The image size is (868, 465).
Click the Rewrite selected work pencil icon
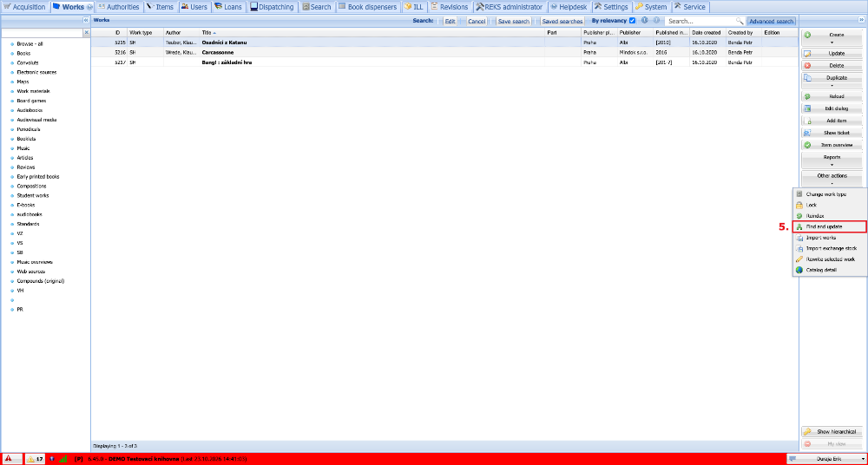(x=799, y=259)
